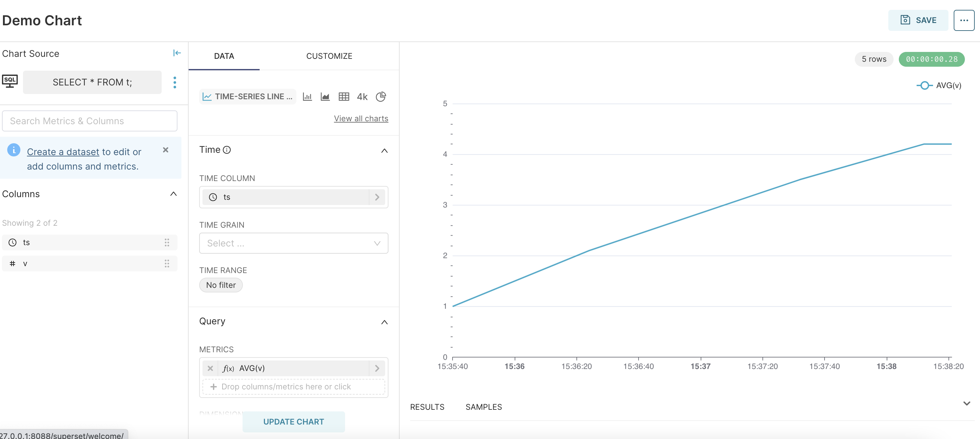Image resolution: width=980 pixels, height=439 pixels.
Task: Click the No filter time range pill
Action: pos(221,285)
